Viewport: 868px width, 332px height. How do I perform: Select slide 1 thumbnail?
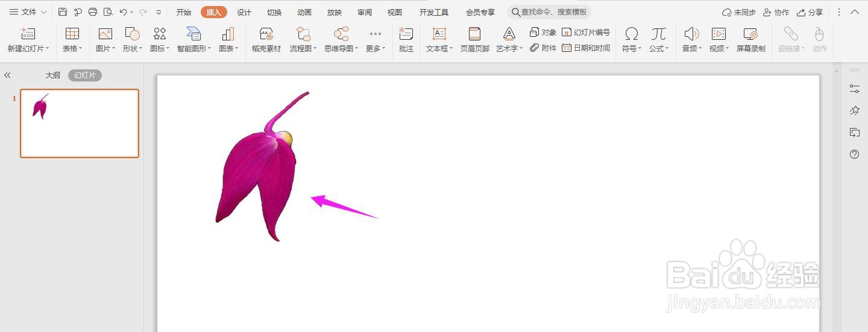pos(80,123)
